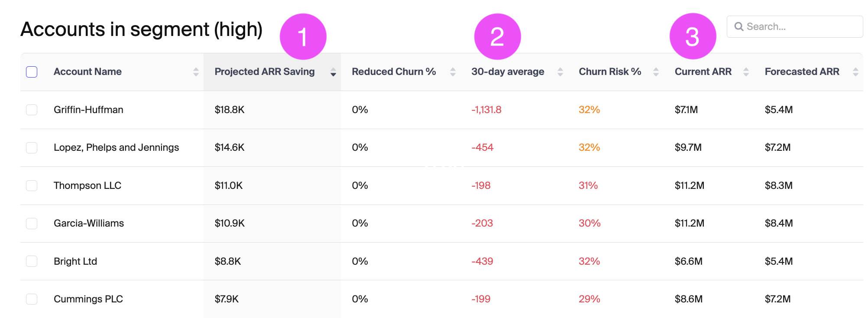Click the Account Name column header
The width and height of the screenshot is (868, 318).
pyautogui.click(x=87, y=72)
